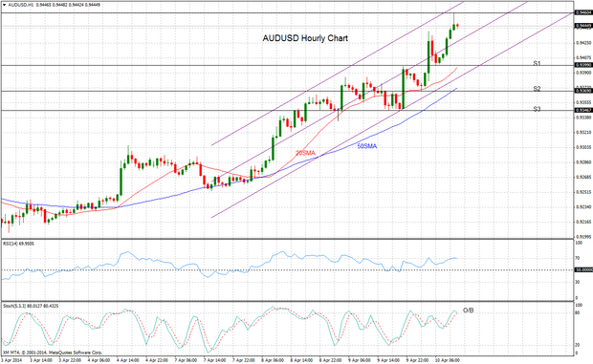Screen dimensions: 593x364
Task: Click the red 20SMA label
Action: (305, 153)
